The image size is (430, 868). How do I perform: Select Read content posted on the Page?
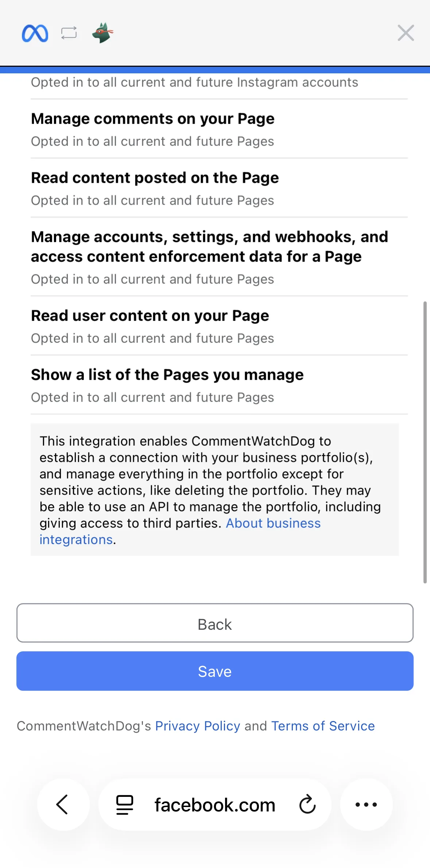coord(219,188)
